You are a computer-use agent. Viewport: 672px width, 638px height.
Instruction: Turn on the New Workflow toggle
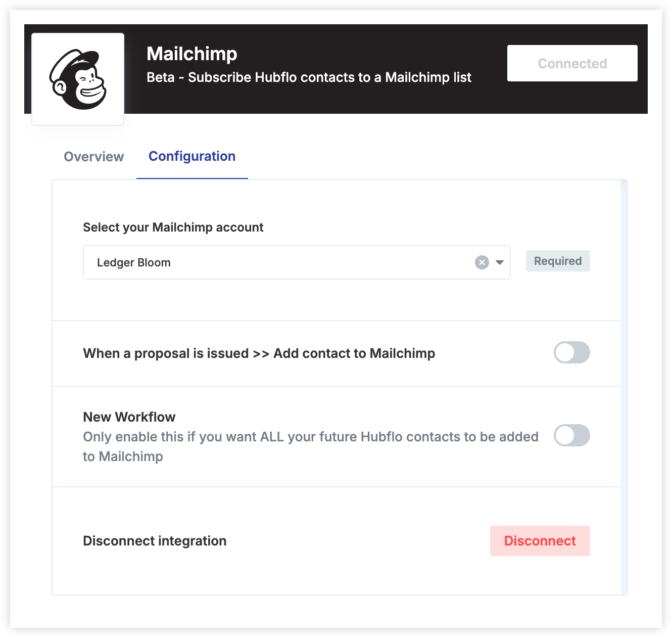pos(572,435)
